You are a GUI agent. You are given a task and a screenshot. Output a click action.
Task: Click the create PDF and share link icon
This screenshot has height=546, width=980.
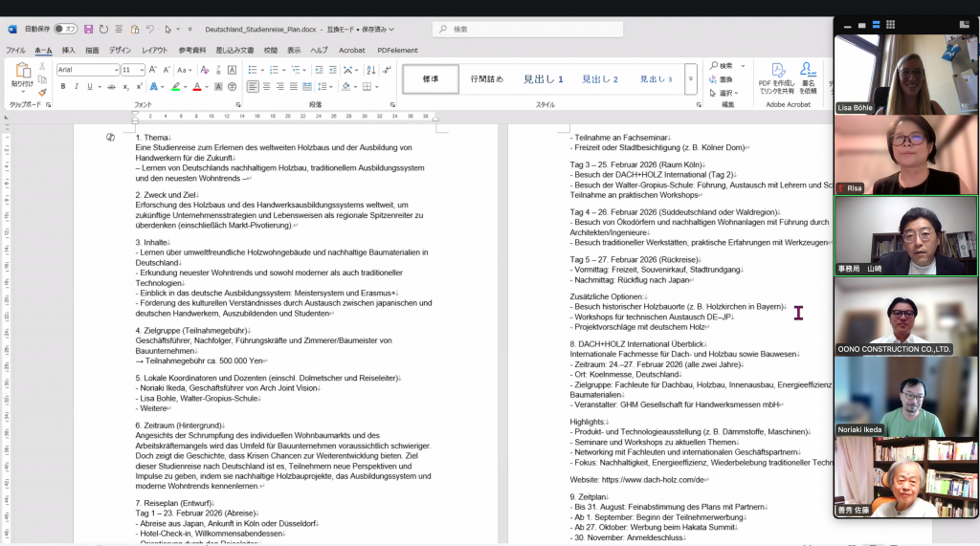point(777,76)
